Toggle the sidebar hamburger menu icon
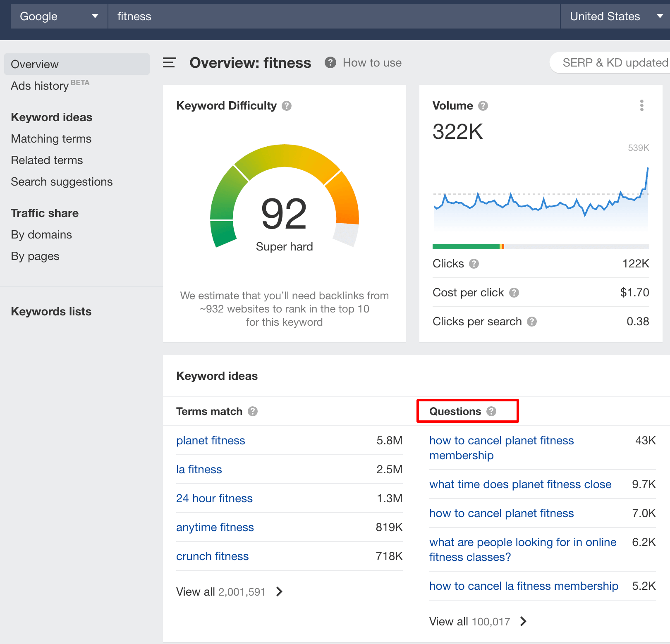 point(169,63)
